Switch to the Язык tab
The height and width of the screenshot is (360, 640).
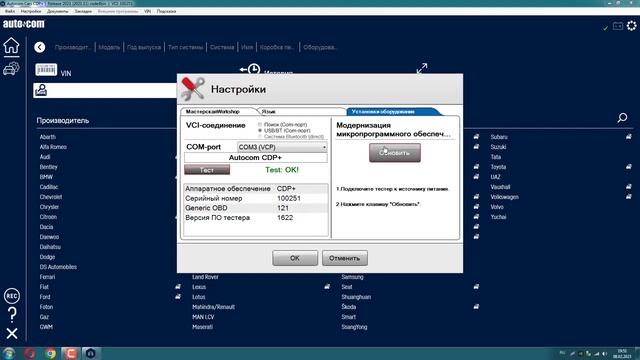click(x=302, y=111)
